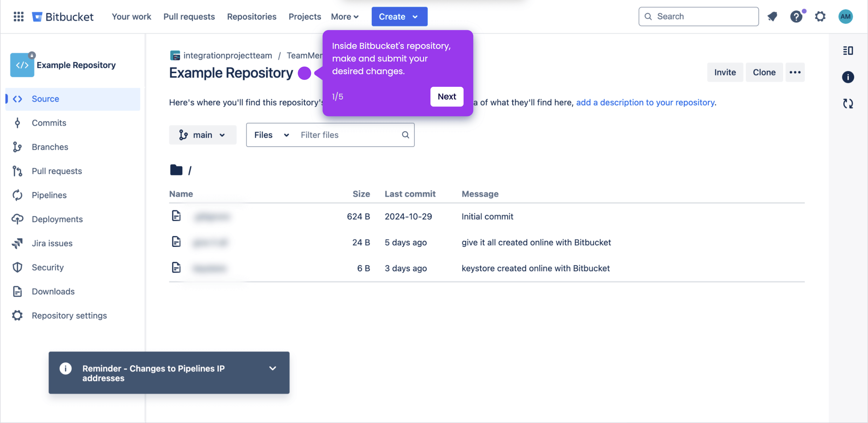Click file icon in 24 B row
The height and width of the screenshot is (423, 868).
176,242
